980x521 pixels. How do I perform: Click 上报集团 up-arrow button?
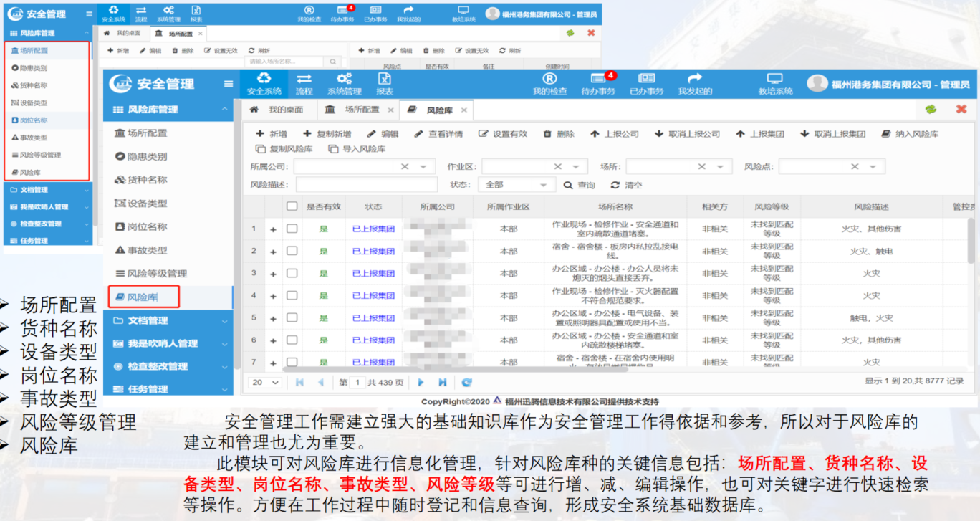coord(760,134)
